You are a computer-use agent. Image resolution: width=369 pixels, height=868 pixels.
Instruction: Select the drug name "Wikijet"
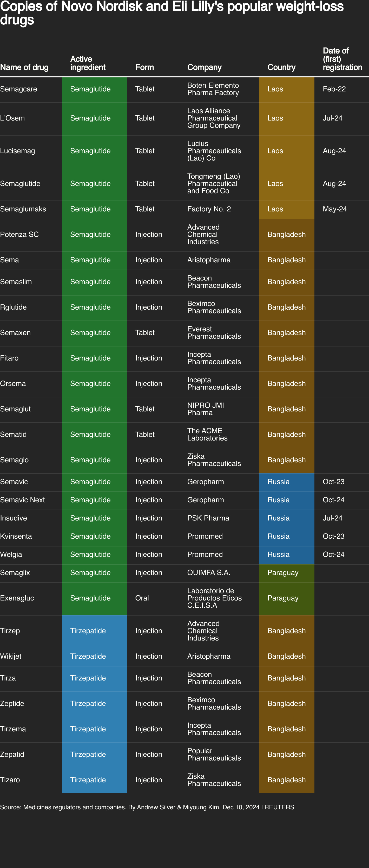tap(10, 656)
